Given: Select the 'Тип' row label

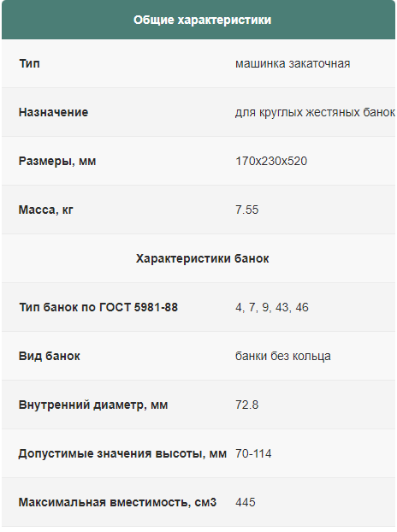Looking at the screenshot, I should pyautogui.click(x=30, y=63).
